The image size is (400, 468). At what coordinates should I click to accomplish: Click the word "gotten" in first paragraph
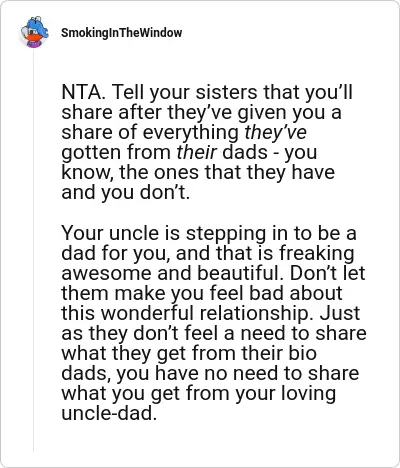pos(91,152)
